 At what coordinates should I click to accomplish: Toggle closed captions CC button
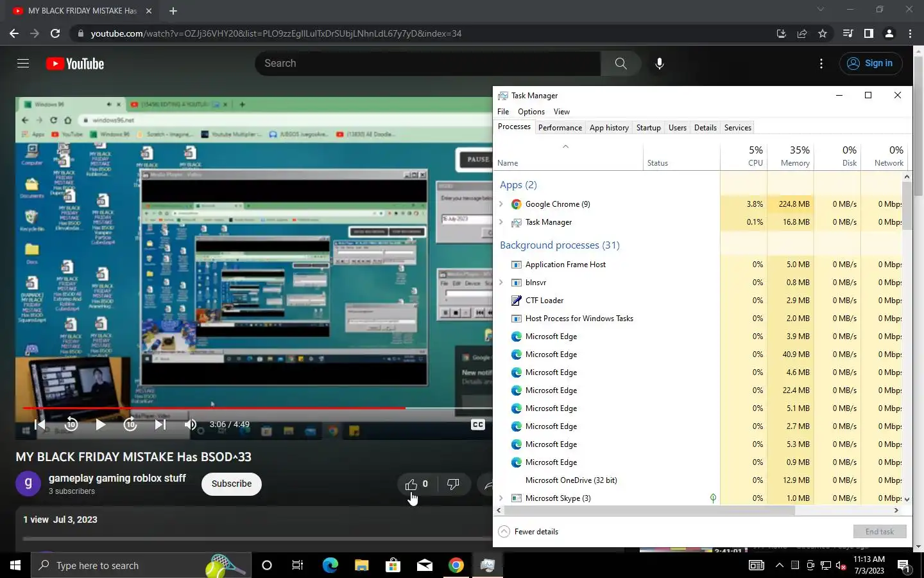click(478, 425)
